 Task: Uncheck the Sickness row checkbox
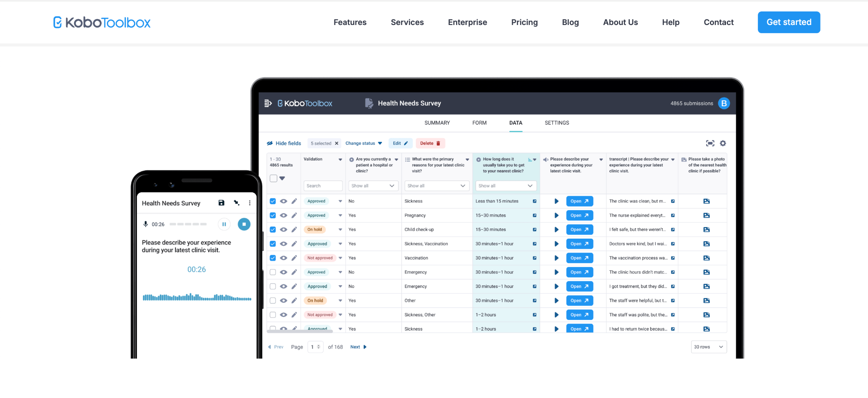click(273, 201)
